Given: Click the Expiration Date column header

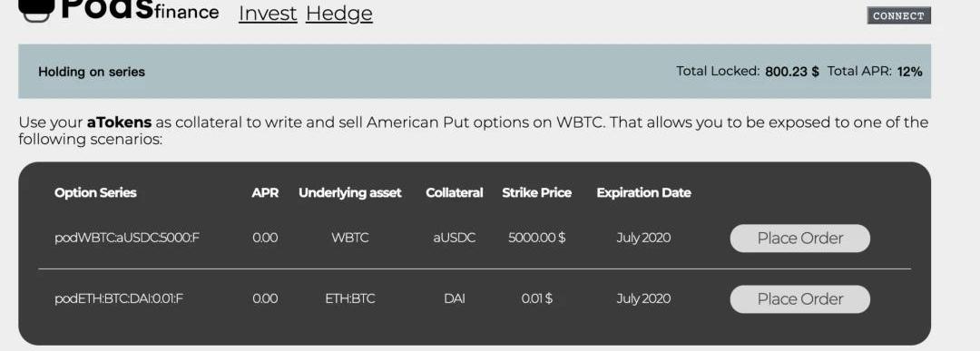Looking at the screenshot, I should (643, 193).
